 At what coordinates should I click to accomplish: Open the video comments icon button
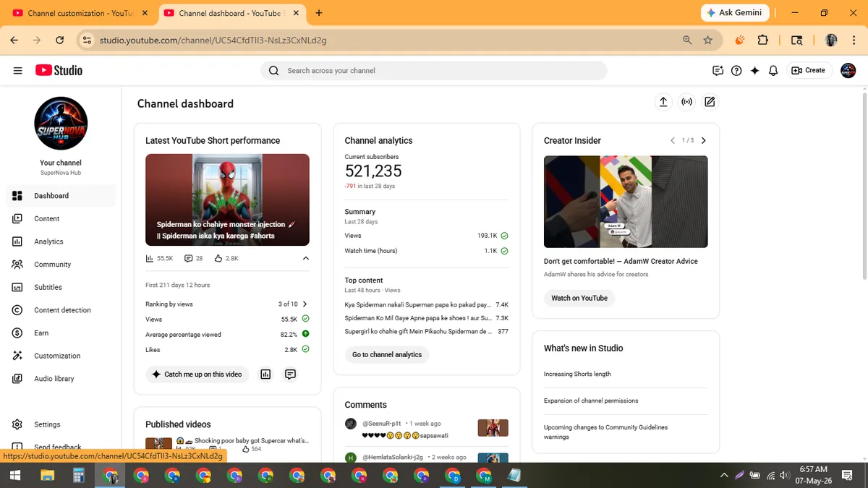[x=290, y=374]
